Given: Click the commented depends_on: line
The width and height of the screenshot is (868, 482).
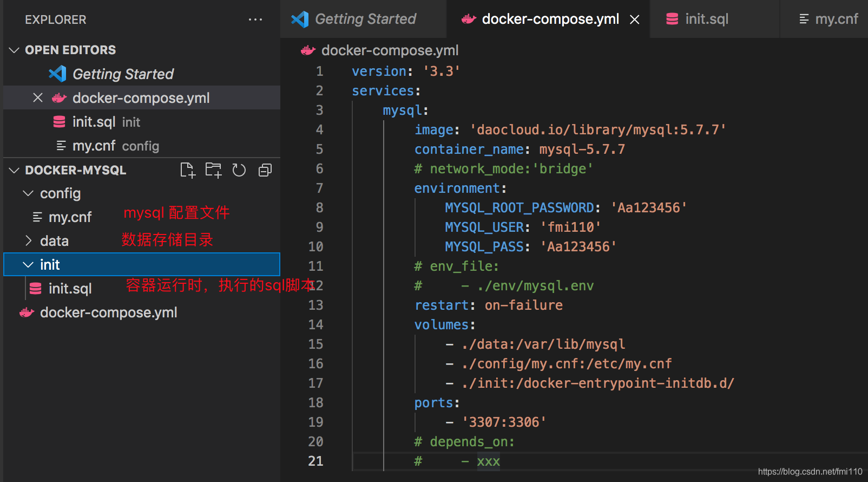Looking at the screenshot, I should pyautogui.click(x=464, y=442).
